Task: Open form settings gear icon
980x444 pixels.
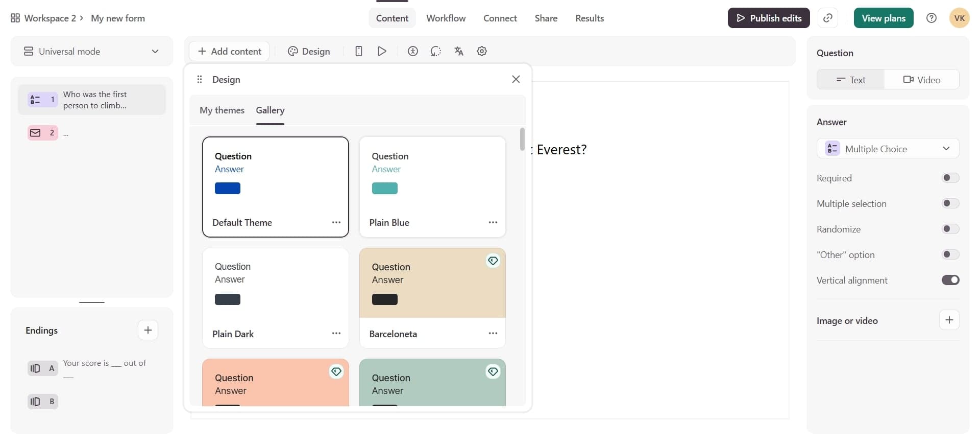Action: pyautogui.click(x=482, y=51)
